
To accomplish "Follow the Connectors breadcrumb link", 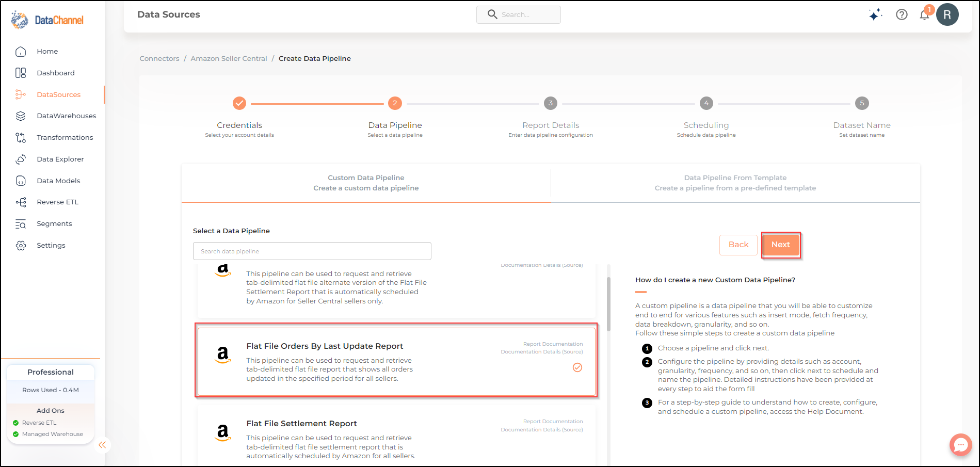I will point(159,59).
